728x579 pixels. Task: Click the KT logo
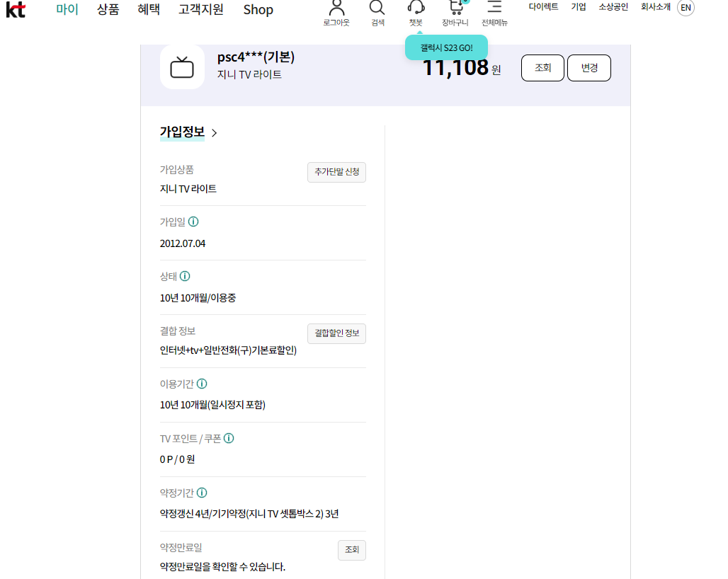point(16,9)
